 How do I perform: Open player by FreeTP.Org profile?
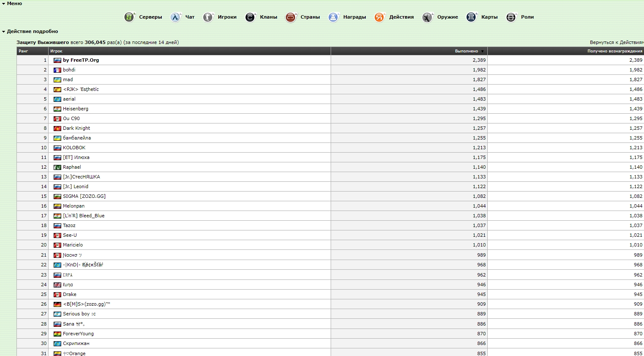click(81, 60)
